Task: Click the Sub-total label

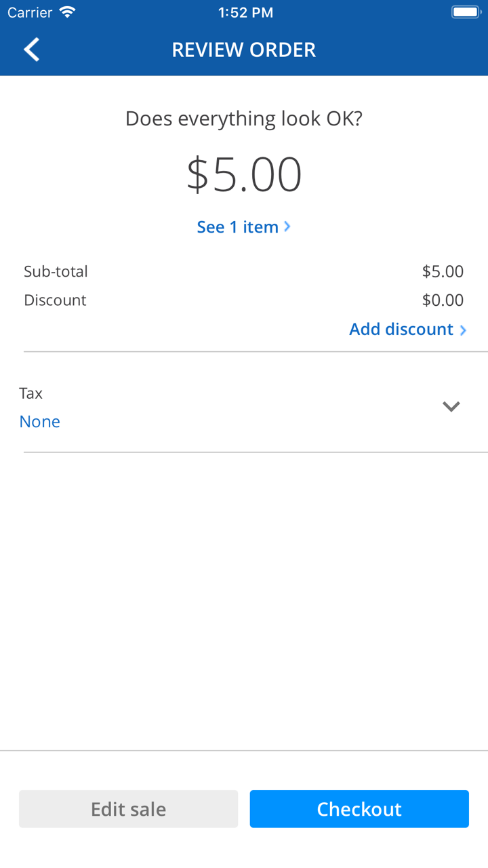Action: point(56,272)
